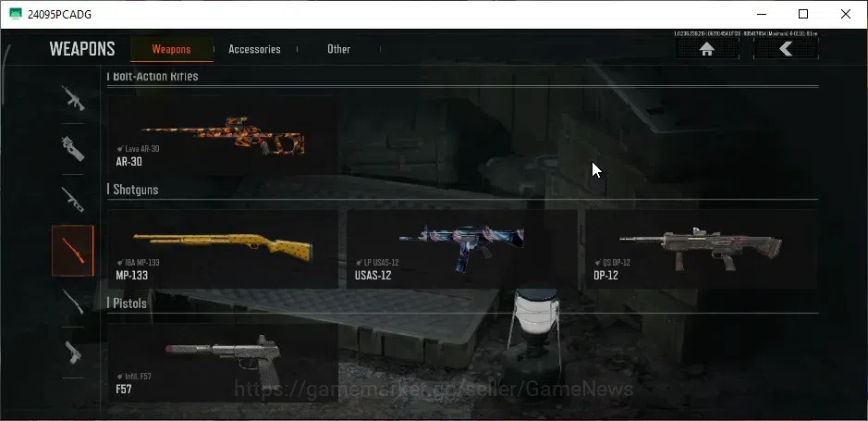Click the Bolt-Action Rifles section heading
Viewport: 868px width, 421px height.
pyautogui.click(x=155, y=76)
